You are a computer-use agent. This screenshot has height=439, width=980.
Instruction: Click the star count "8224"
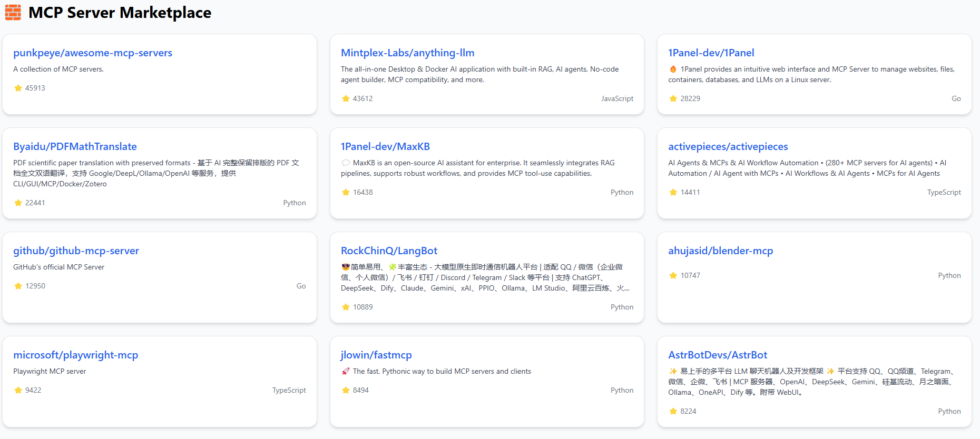[x=688, y=411]
